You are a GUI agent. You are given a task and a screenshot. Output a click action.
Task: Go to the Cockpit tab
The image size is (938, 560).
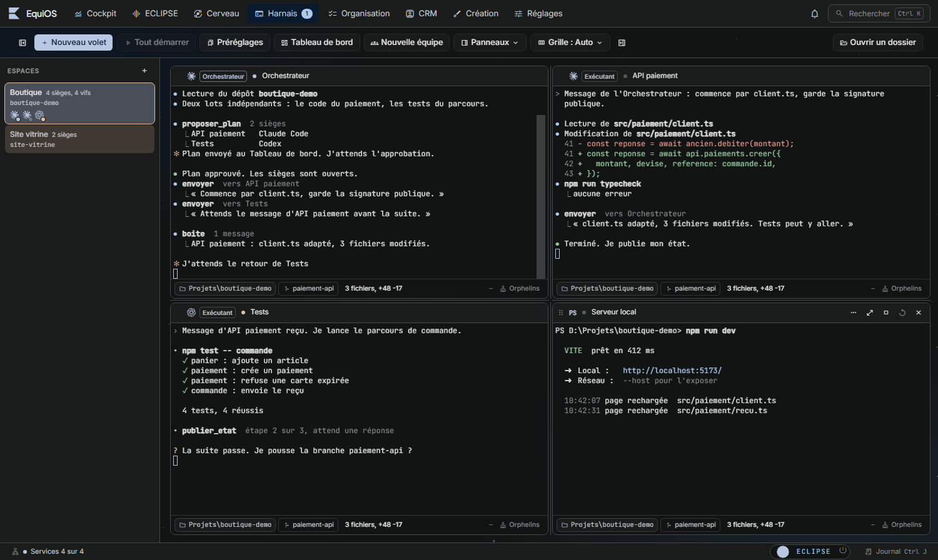pyautogui.click(x=95, y=14)
